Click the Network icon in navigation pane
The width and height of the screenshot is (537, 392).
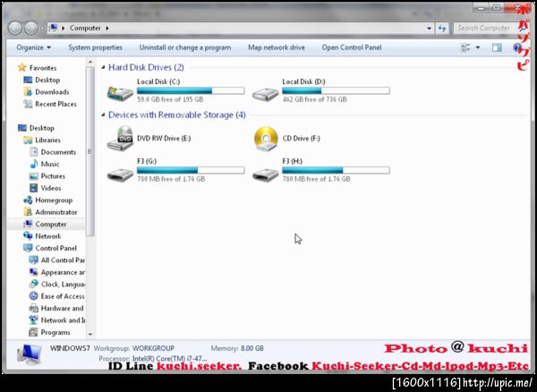pyautogui.click(x=28, y=236)
